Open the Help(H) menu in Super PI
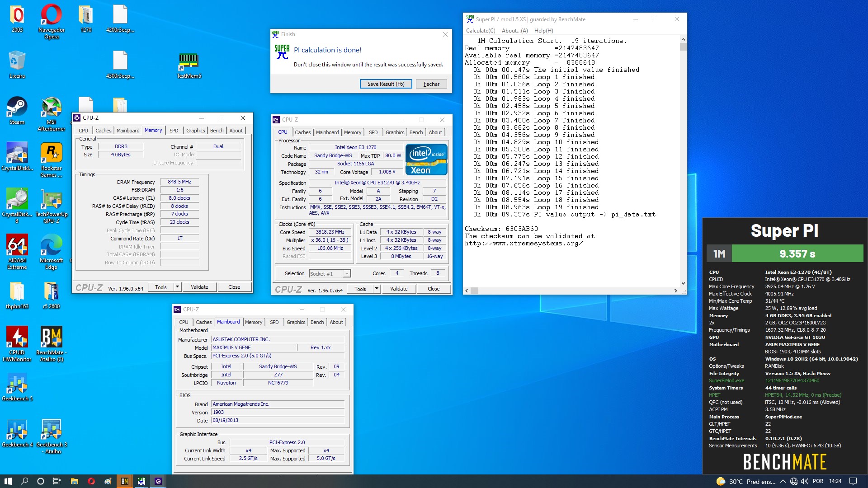Viewport: 868px width, 488px height. (543, 31)
